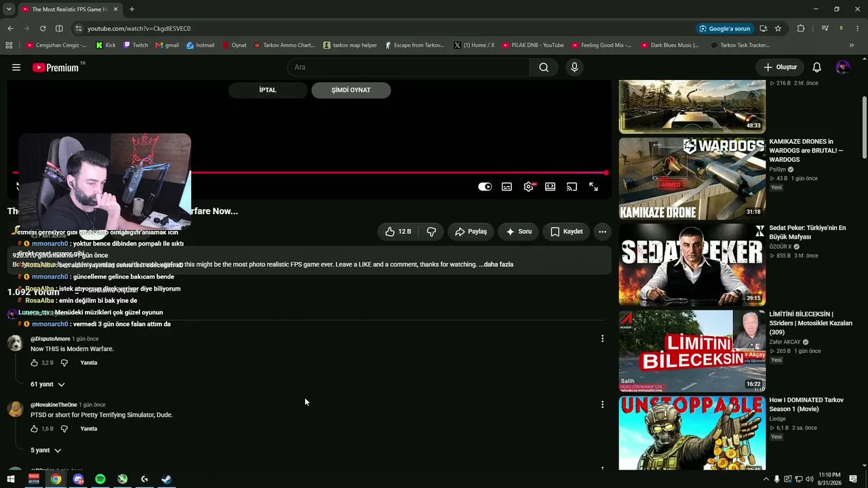The height and width of the screenshot is (488, 868).
Task: Open the Chrome tab search dropdown
Action: pyautogui.click(x=9, y=9)
